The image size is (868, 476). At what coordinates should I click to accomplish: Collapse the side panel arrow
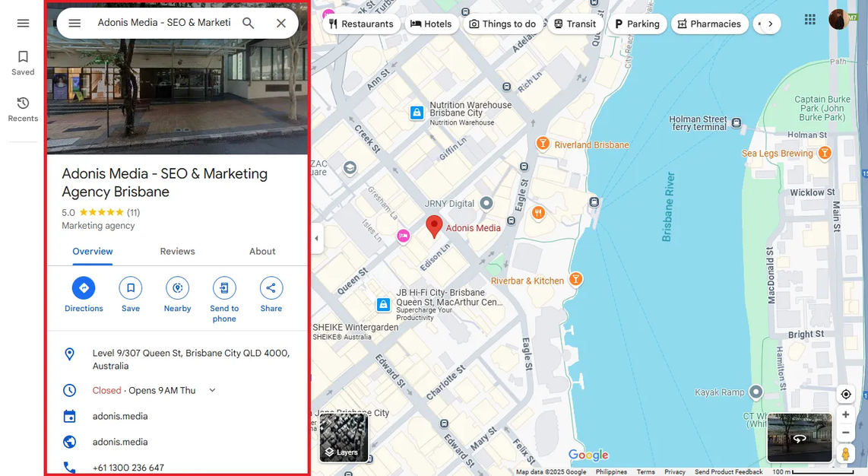pyautogui.click(x=317, y=239)
